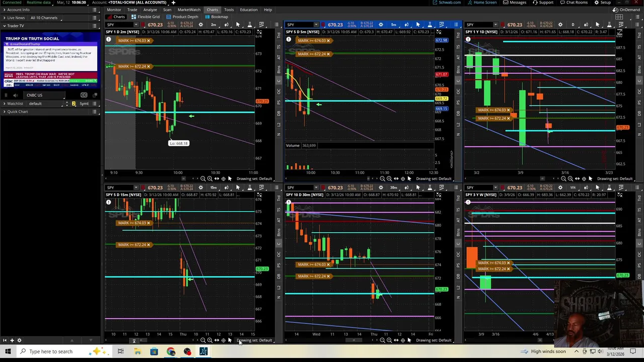The image size is (644, 362).
Task: Open the Scan tab
Action: [167, 10]
